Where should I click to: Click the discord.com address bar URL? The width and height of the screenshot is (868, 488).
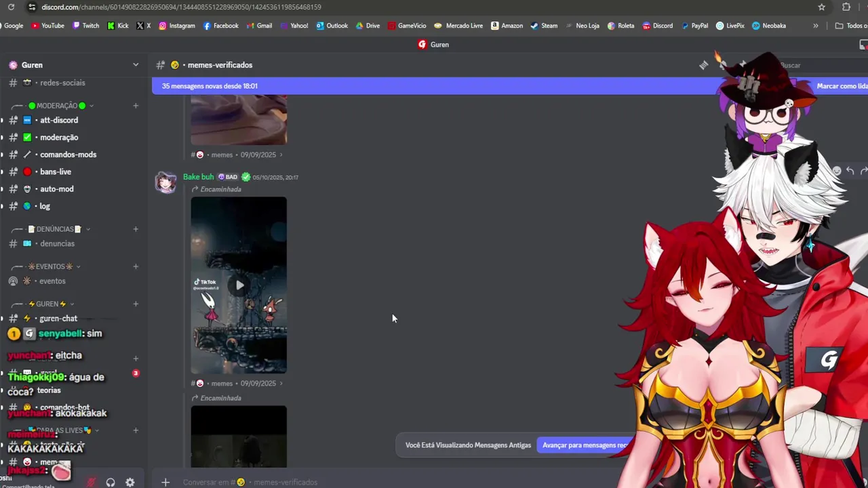coord(181,7)
